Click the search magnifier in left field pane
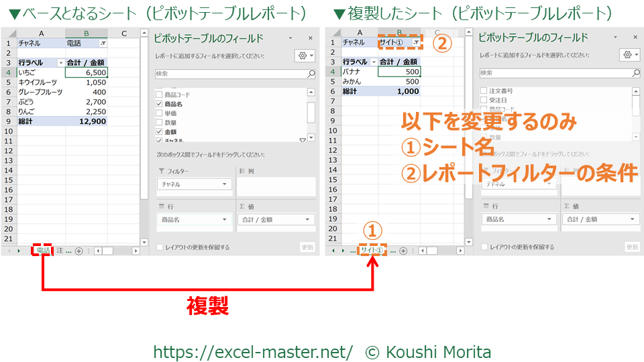 311,74
